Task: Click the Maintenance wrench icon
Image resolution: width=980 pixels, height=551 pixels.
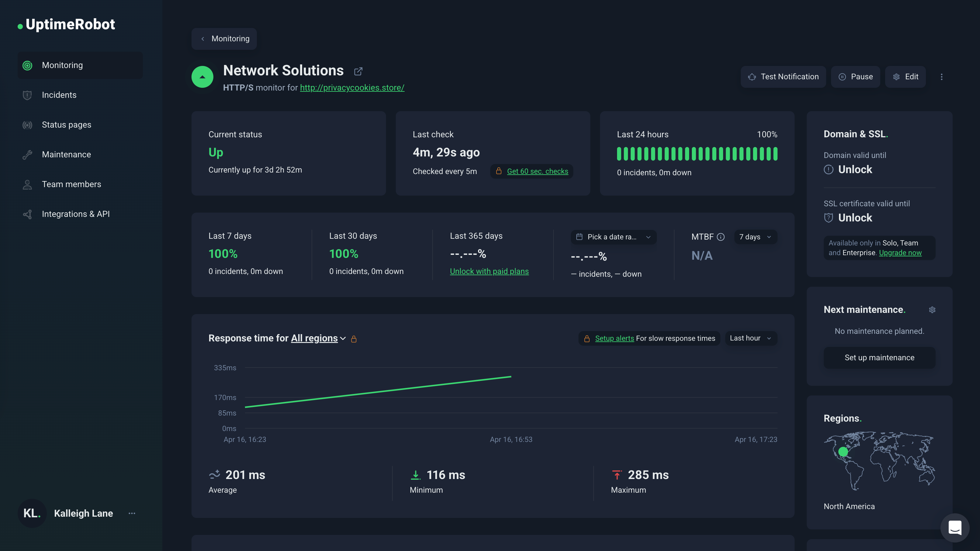Action: tap(27, 154)
